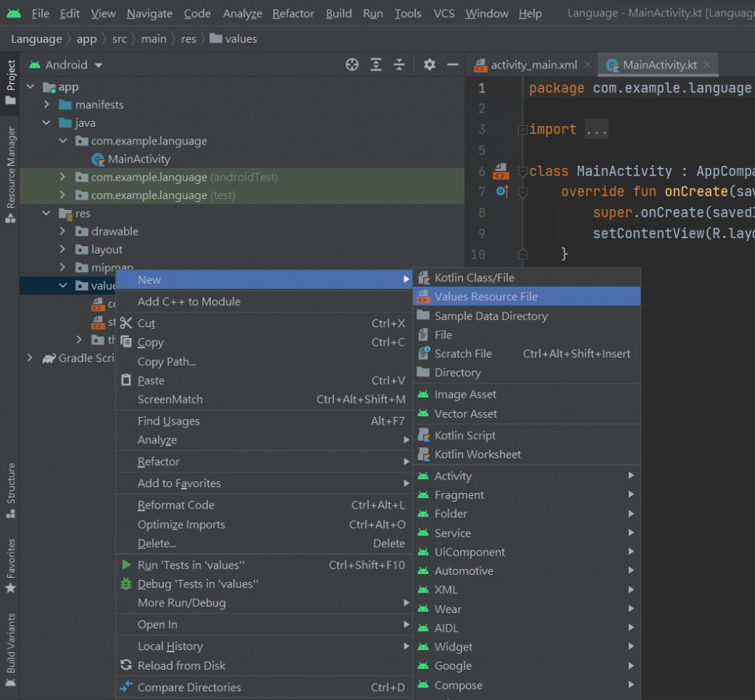Select Kotlin Worksheet entry
This screenshot has height=700, width=755.
pos(526,454)
